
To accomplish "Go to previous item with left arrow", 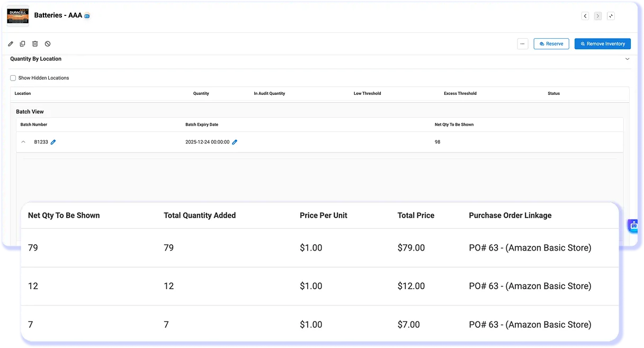I will (x=585, y=16).
